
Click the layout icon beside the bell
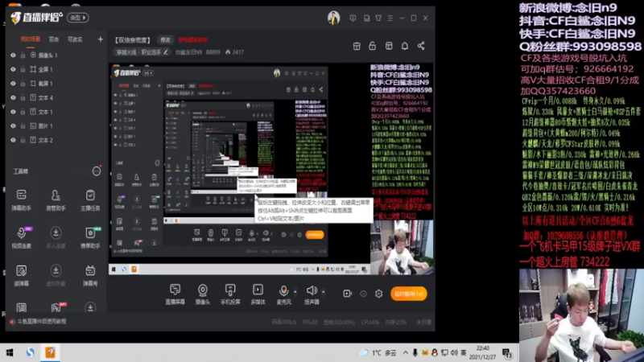pyautogui.click(x=389, y=46)
